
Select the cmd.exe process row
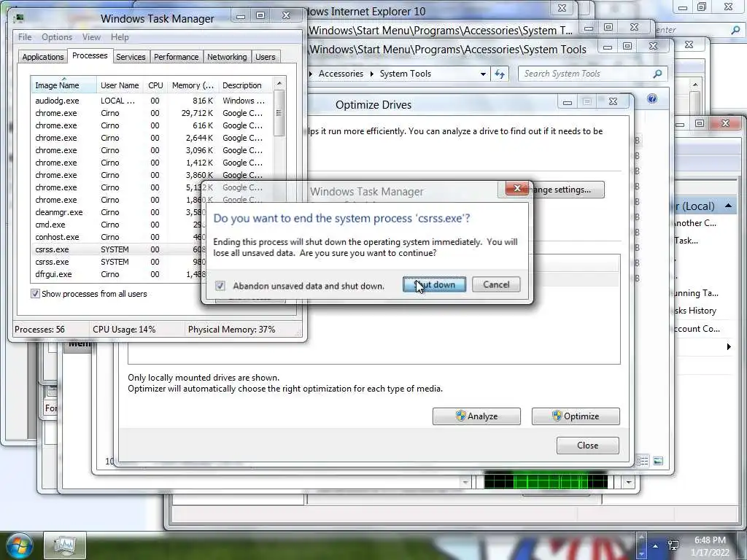coord(117,225)
